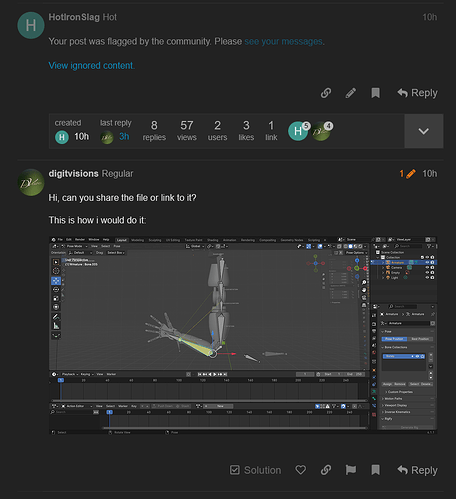Click the '8 replies' count
The height and width of the screenshot is (499, 456).
pyautogui.click(x=154, y=131)
